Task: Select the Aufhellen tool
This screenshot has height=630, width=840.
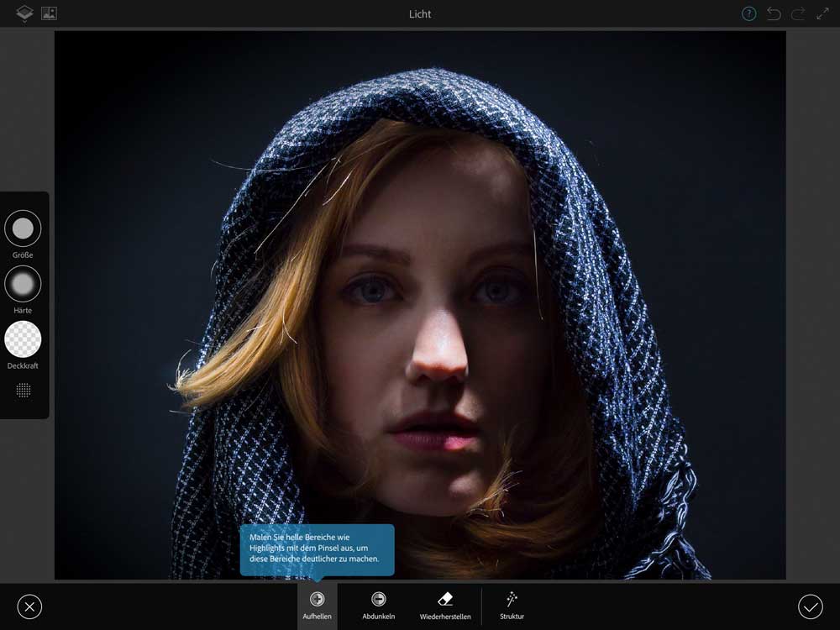Action: click(317, 606)
